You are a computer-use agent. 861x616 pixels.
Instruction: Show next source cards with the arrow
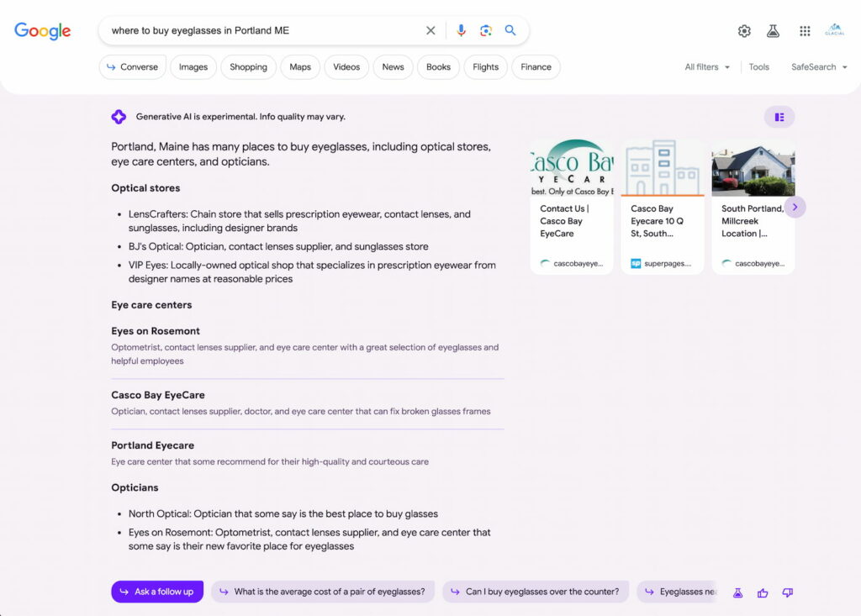(x=795, y=207)
